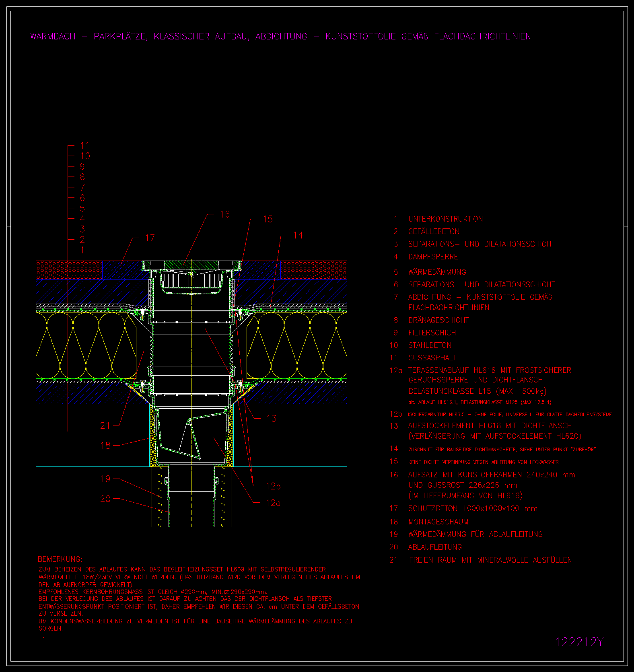
Task: Click note line 'ZUM BEHEIZEN DES ABLAUFES'
Action: tap(182, 569)
